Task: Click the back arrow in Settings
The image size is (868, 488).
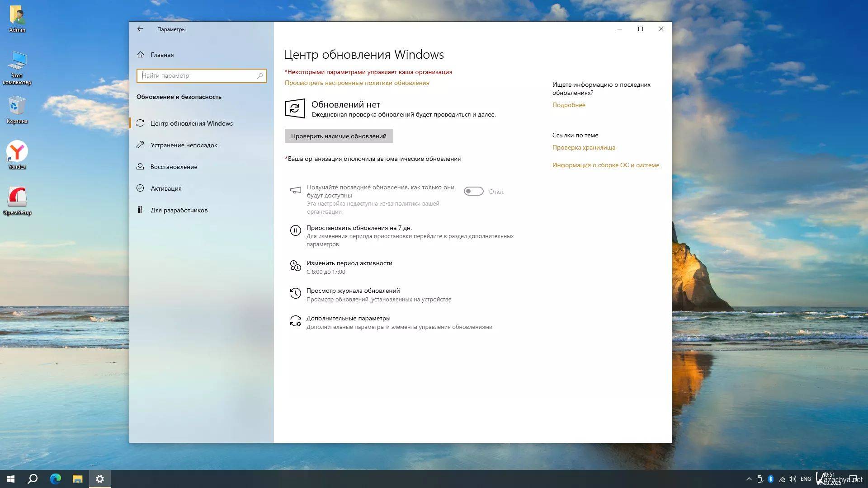Action: 140,29
